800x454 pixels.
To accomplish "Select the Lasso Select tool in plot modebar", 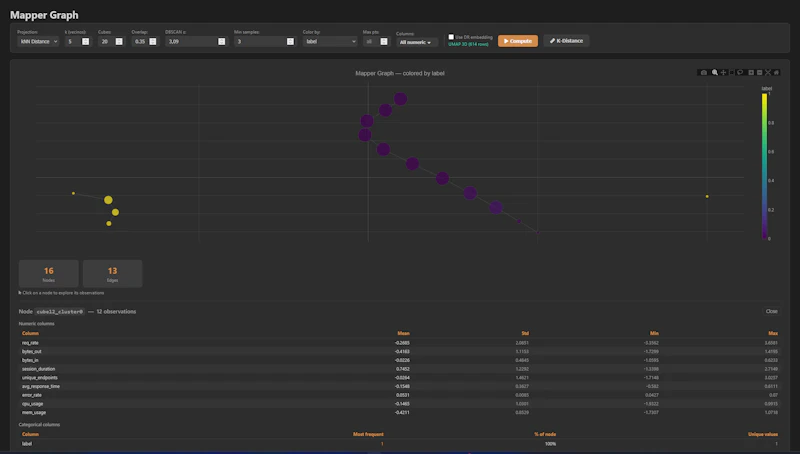I will [x=740, y=72].
